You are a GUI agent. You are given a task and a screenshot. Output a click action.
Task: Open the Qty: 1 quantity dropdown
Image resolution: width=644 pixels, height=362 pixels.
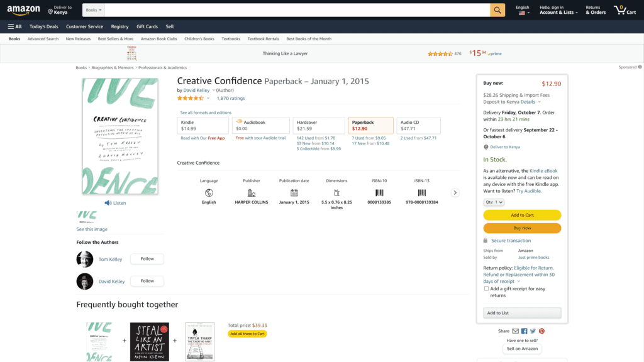pos(494,202)
